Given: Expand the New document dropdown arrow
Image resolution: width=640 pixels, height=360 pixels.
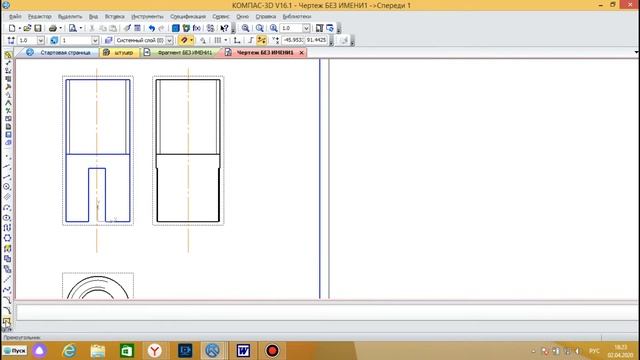Looking at the screenshot, I should [x=20, y=28].
